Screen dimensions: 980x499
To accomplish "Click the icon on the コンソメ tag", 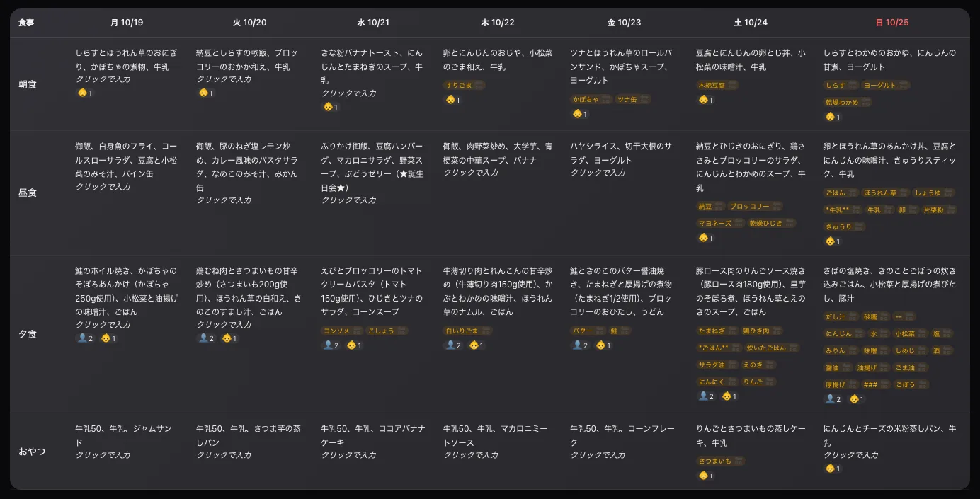I will click(356, 331).
